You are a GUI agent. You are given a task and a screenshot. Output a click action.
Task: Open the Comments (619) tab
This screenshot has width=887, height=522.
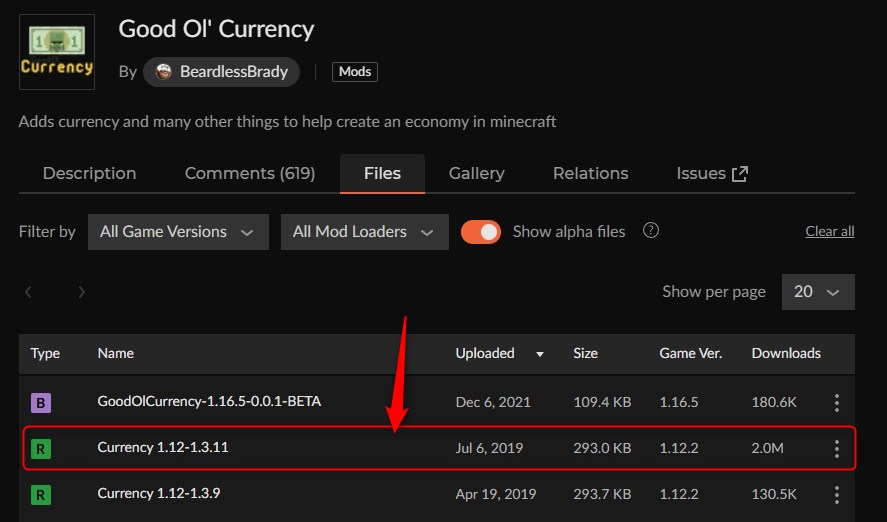coord(250,173)
